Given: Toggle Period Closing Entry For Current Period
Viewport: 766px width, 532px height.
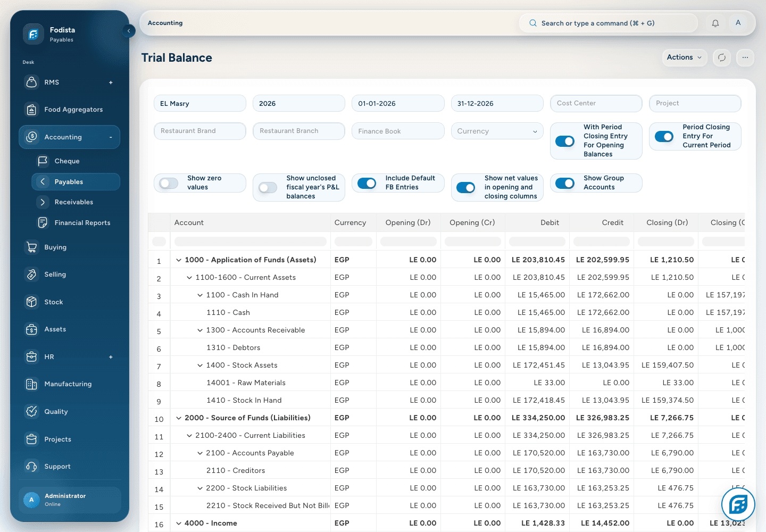Looking at the screenshot, I should tap(664, 136).
